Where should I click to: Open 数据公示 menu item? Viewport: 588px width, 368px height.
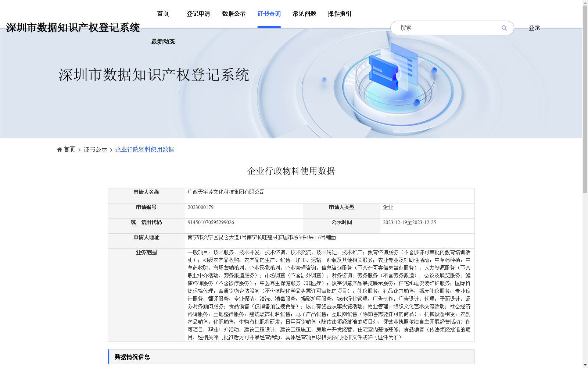[234, 14]
